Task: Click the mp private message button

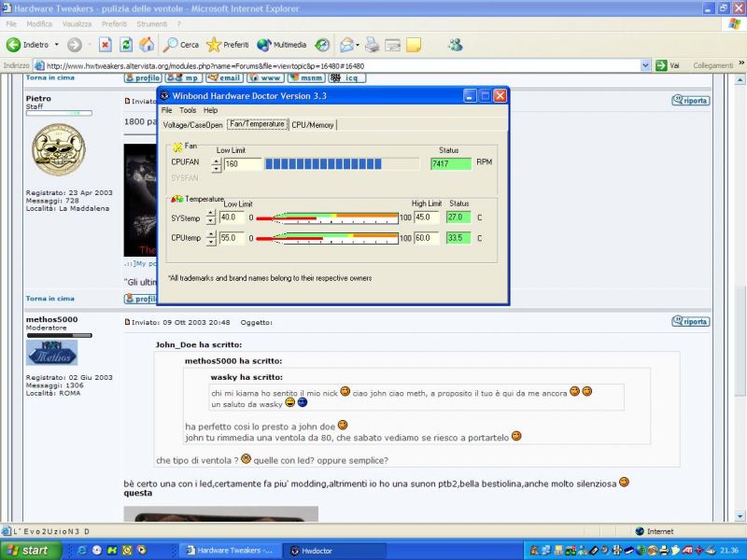Action: click(x=184, y=77)
